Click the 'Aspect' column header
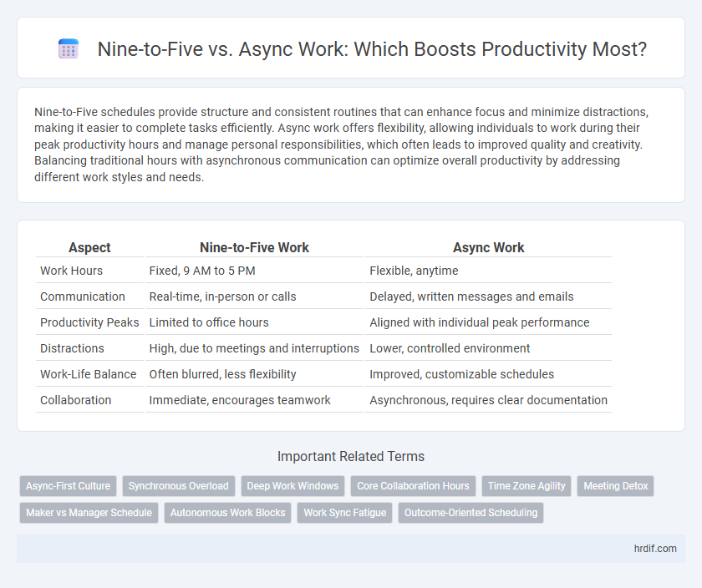This screenshot has height=588, width=702. point(89,247)
